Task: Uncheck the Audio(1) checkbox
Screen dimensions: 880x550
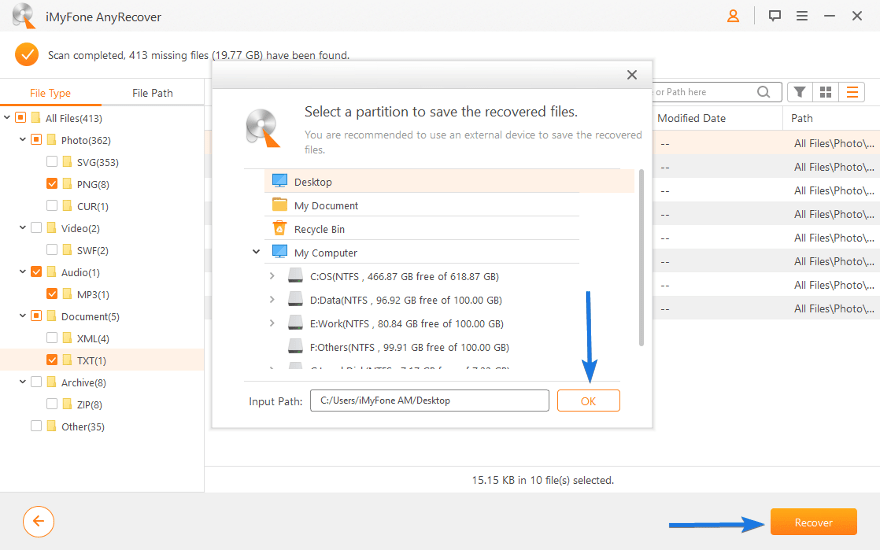Action: (x=36, y=272)
